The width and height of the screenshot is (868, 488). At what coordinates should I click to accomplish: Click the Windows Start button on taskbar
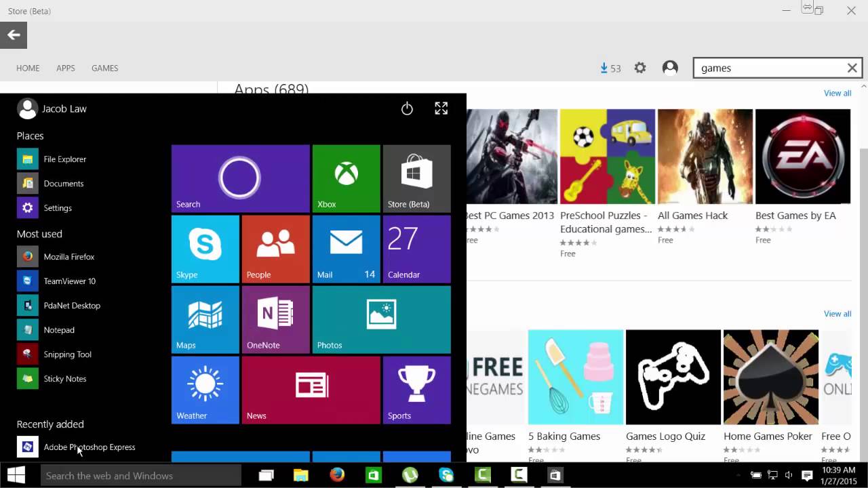(16, 475)
